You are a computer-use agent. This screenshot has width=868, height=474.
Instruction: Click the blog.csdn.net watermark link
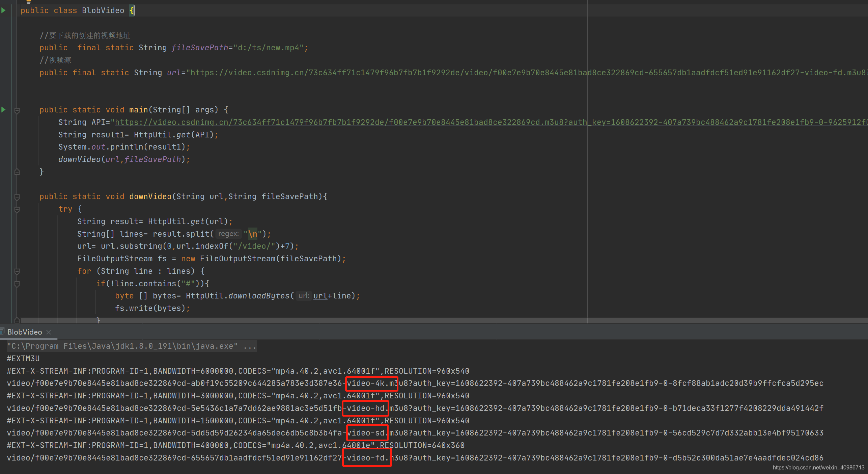pos(818,467)
